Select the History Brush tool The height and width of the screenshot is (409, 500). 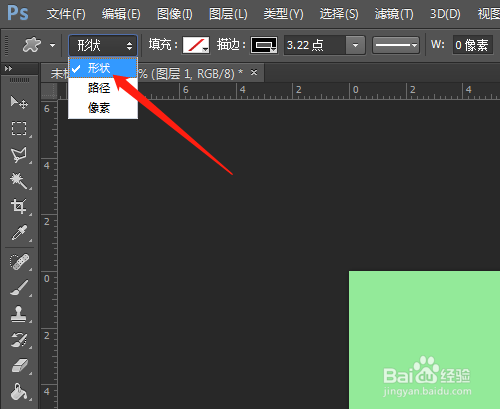point(19,340)
